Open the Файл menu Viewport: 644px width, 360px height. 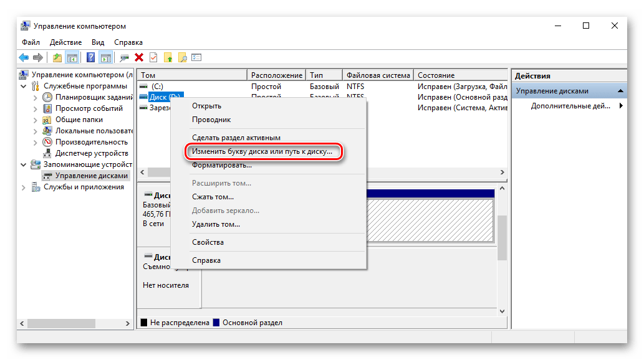coord(31,42)
